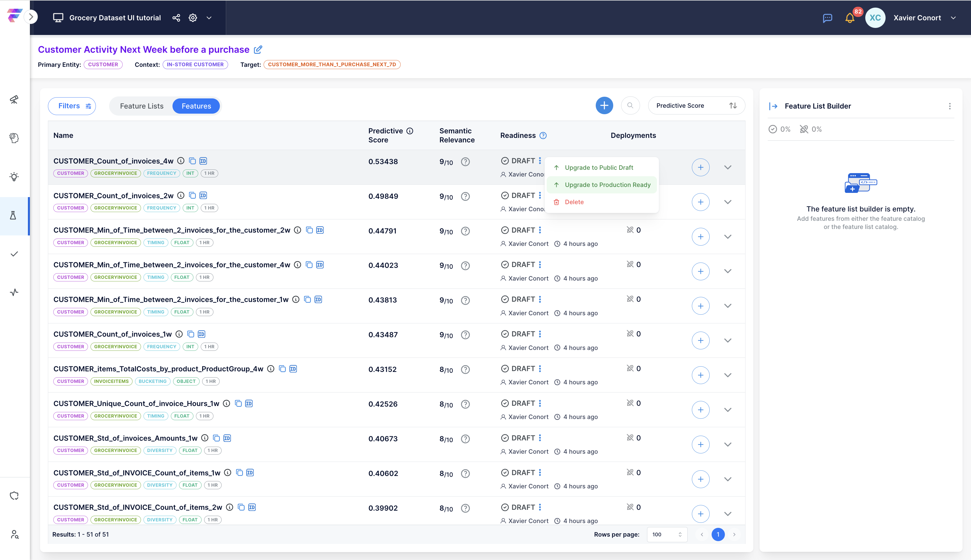Open the activity pulse icon in sidebar

point(14,292)
